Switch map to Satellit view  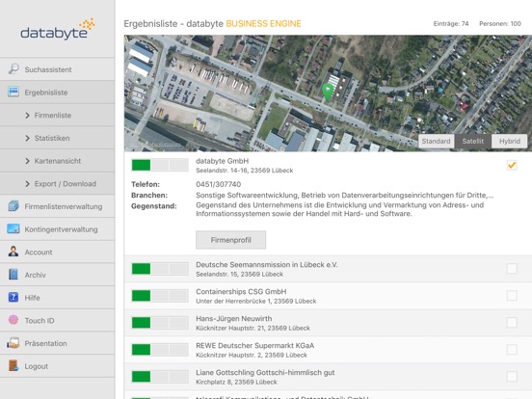coord(472,141)
